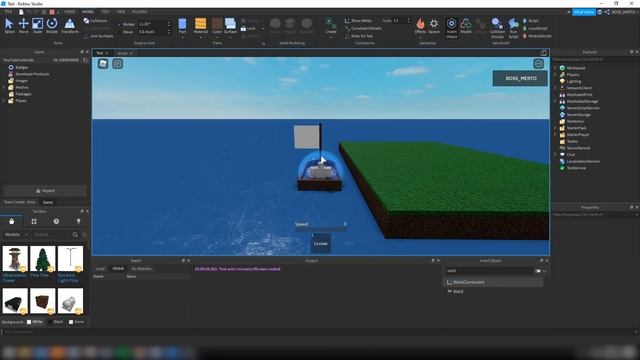Click the Create constraint button
The image size is (640, 360).
(331, 26)
